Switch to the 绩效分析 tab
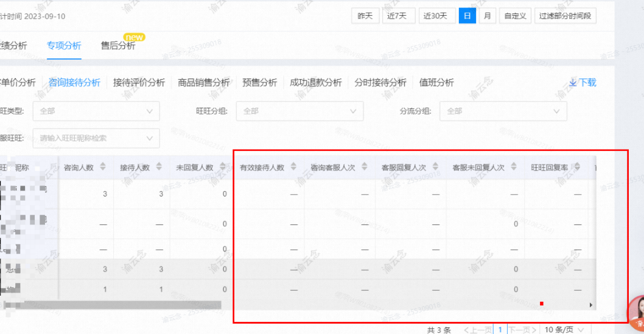Viewport: 644px width, 334px height. (x=13, y=46)
